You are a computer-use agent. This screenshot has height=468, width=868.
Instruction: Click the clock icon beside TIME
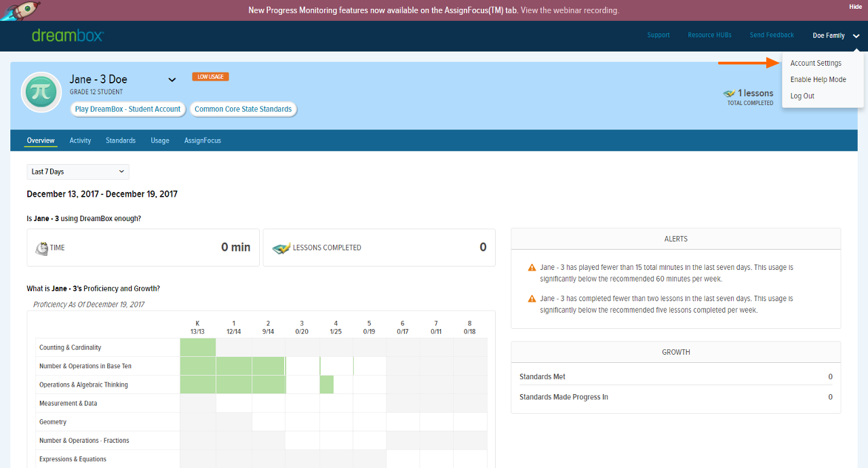click(x=42, y=248)
